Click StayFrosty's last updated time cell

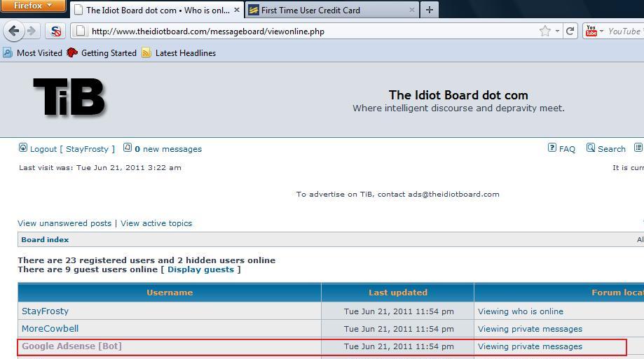pos(399,311)
